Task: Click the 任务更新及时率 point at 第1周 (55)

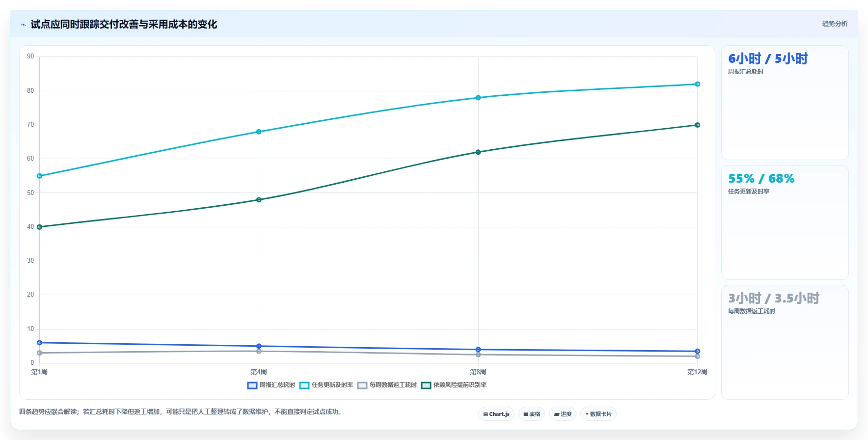Action: point(40,176)
